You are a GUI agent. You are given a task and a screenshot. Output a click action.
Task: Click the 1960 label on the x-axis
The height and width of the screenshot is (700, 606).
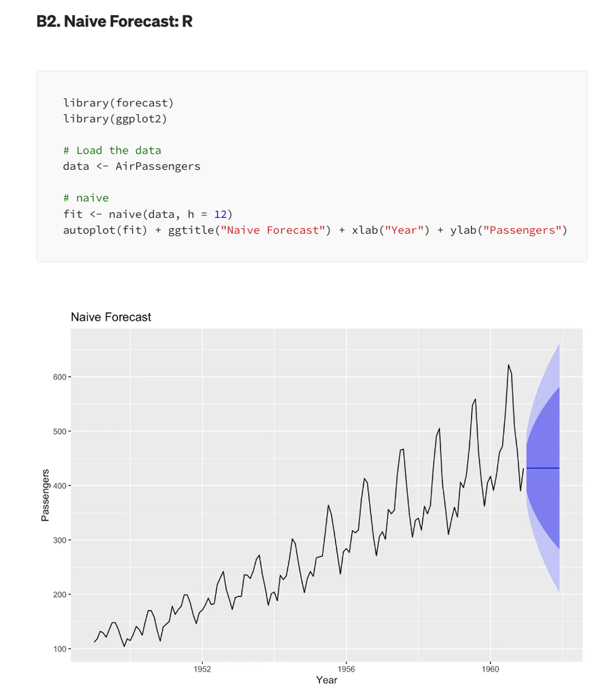490,669
